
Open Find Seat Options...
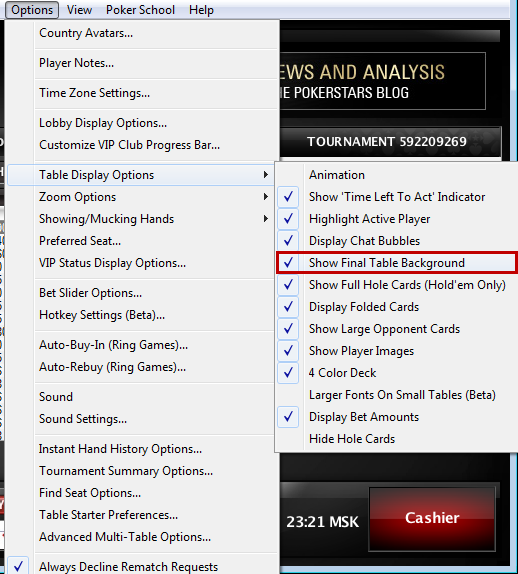click(143, 493)
